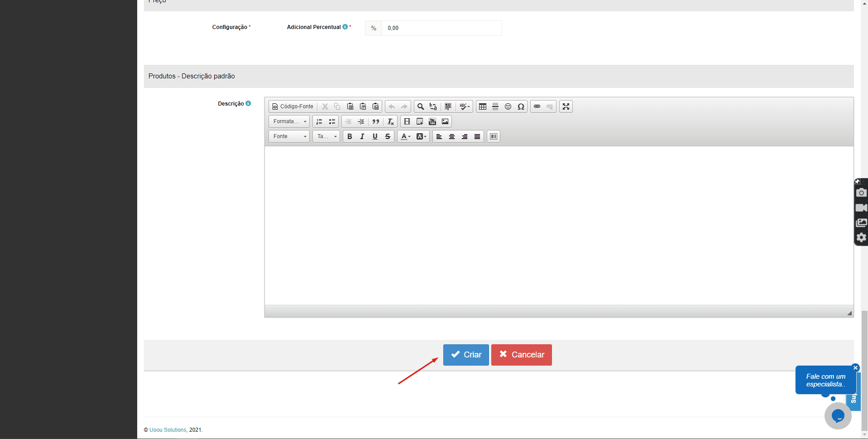Justify the text
The width and height of the screenshot is (868, 439).
tap(477, 136)
